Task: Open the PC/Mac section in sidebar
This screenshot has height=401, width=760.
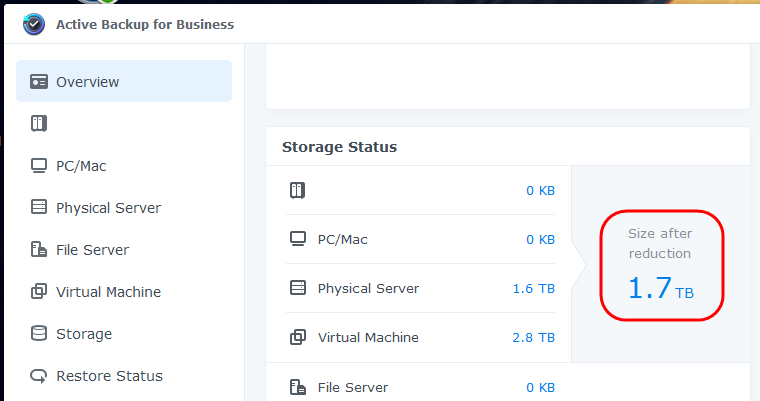Action: [x=124, y=166]
